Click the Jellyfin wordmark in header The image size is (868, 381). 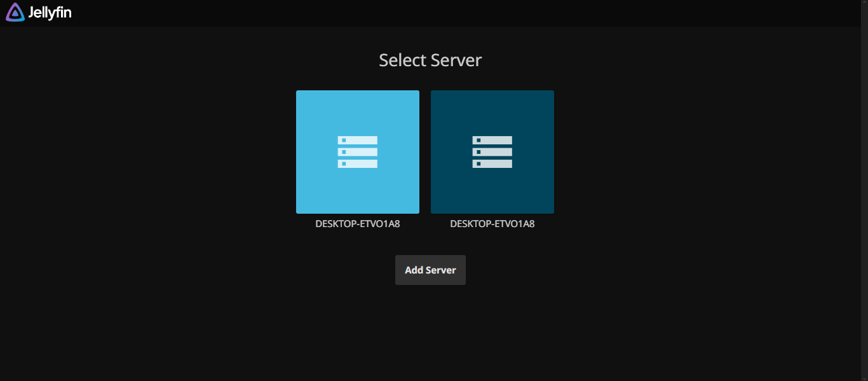(x=50, y=12)
